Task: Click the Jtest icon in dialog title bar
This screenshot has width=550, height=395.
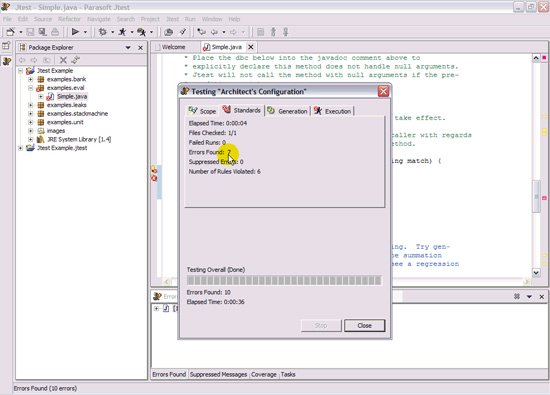Action: [185, 92]
